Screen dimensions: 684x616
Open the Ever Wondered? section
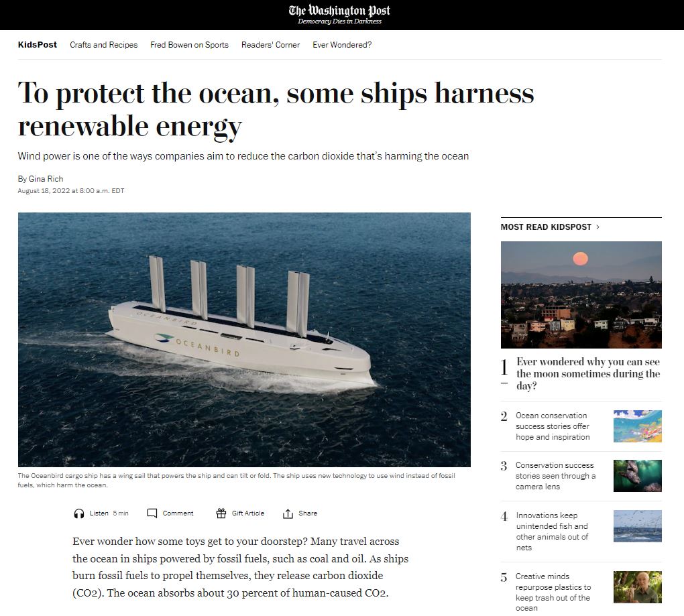coord(342,44)
